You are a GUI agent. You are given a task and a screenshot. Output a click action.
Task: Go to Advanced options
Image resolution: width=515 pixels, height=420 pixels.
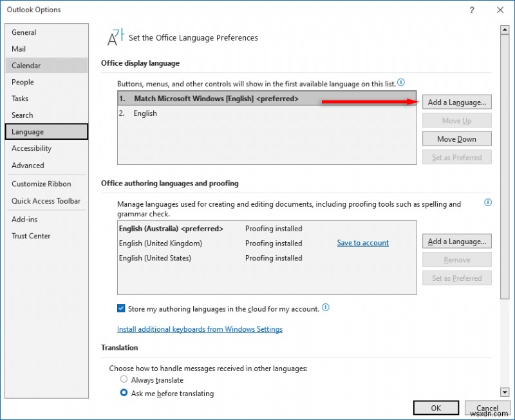(x=46, y=166)
